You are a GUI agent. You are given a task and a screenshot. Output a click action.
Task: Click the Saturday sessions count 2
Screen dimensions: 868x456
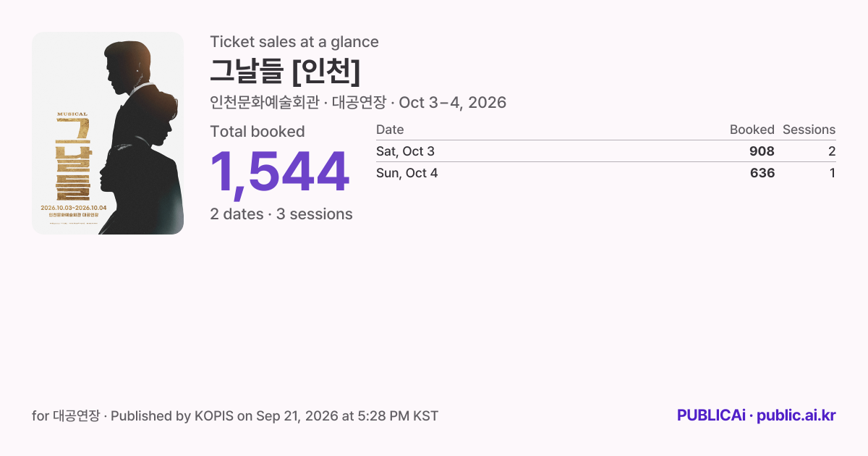pyautogui.click(x=832, y=151)
